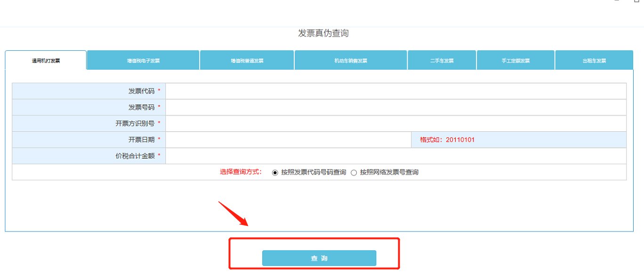The width and height of the screenshot is (644, 272).
Task: Select 按照发票代码号码查询 radio option
Action: tap(274, 172)
